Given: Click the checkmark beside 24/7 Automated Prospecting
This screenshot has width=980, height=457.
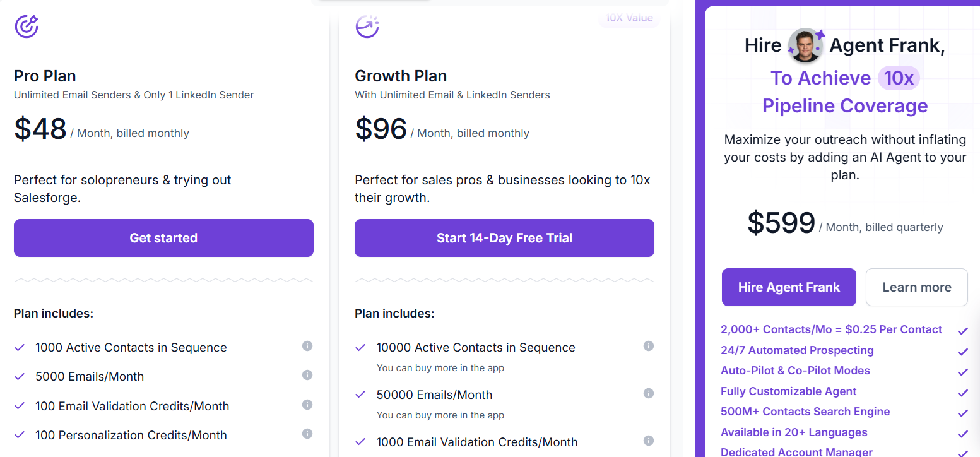Looking at the screenshot, I should tap(963, 352).
